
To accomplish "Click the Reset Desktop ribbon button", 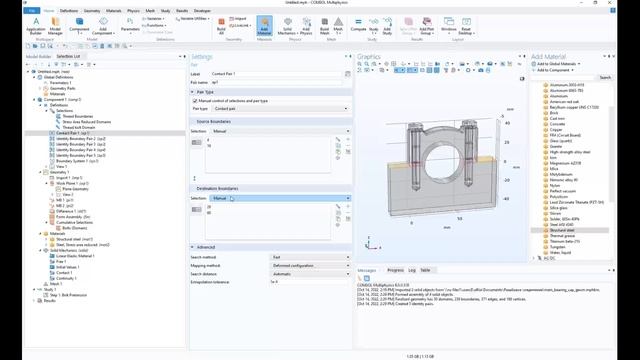I will tap(466, 26).
